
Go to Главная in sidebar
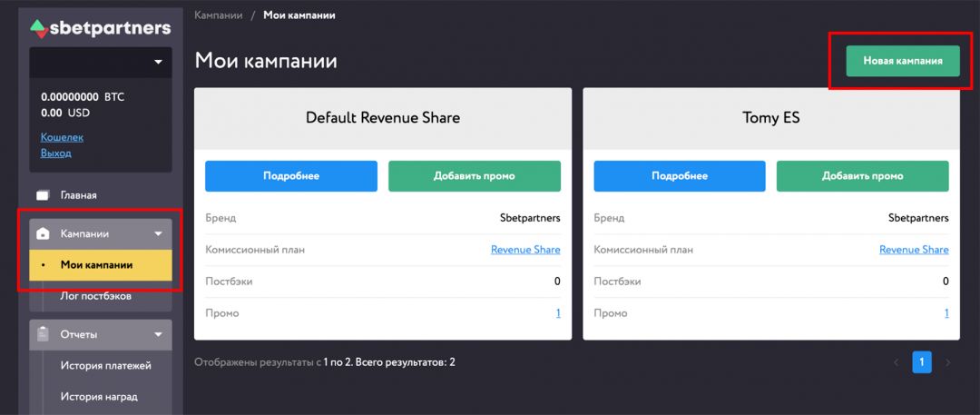pyautogui.click(x=78, y=195)
